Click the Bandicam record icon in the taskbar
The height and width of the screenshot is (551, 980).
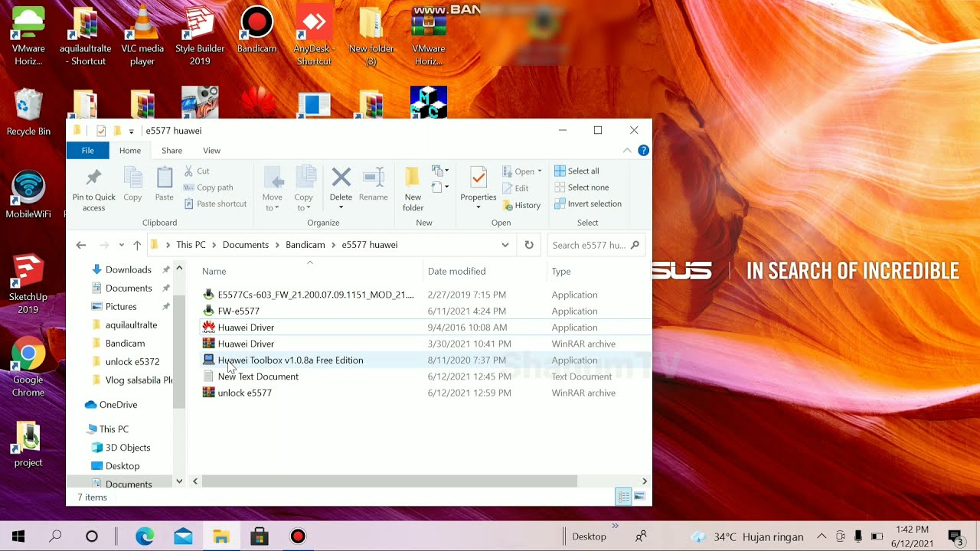[298, 536]
